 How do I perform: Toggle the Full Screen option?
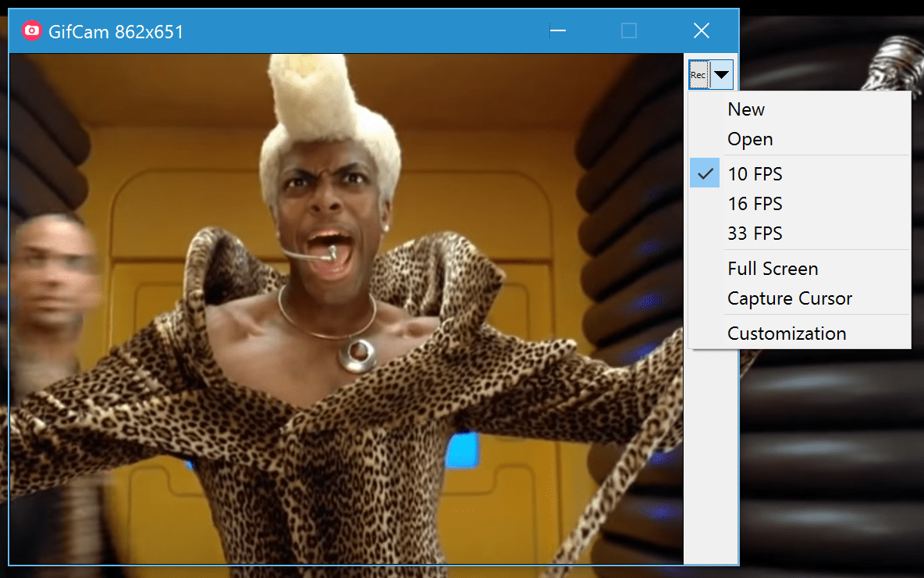click(800, 269)
